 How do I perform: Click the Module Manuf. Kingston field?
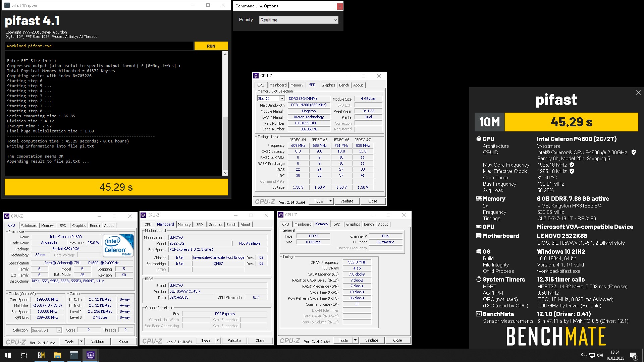(309, 111)
